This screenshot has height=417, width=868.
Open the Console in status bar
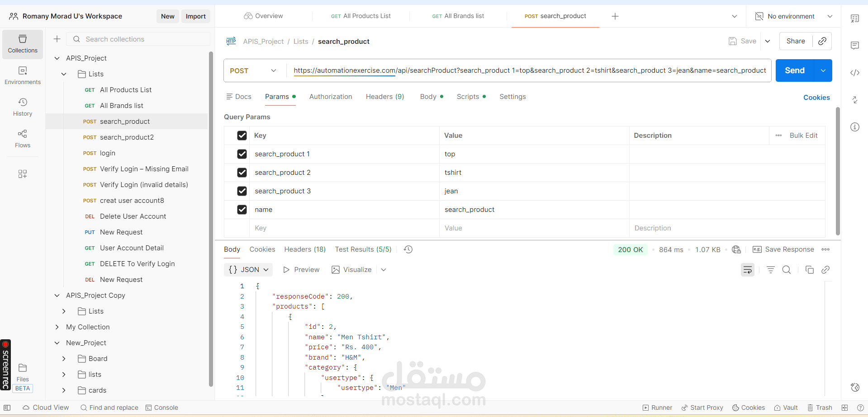(162, 408)
